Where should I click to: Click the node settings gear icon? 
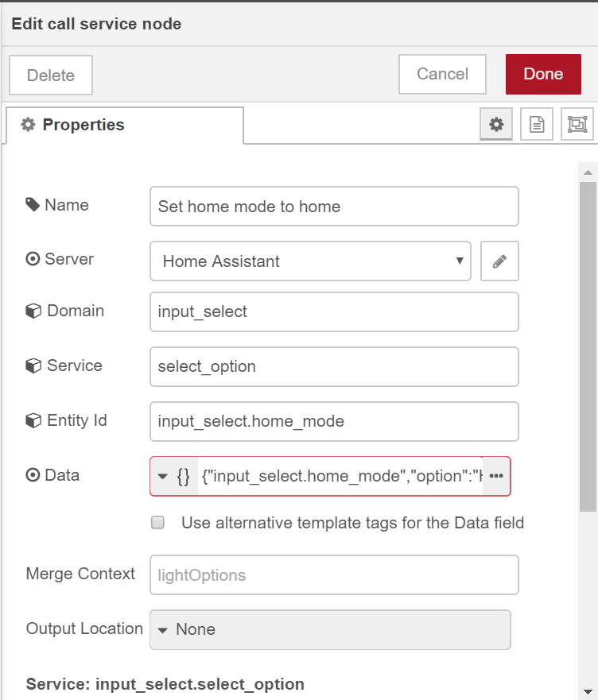496,125
